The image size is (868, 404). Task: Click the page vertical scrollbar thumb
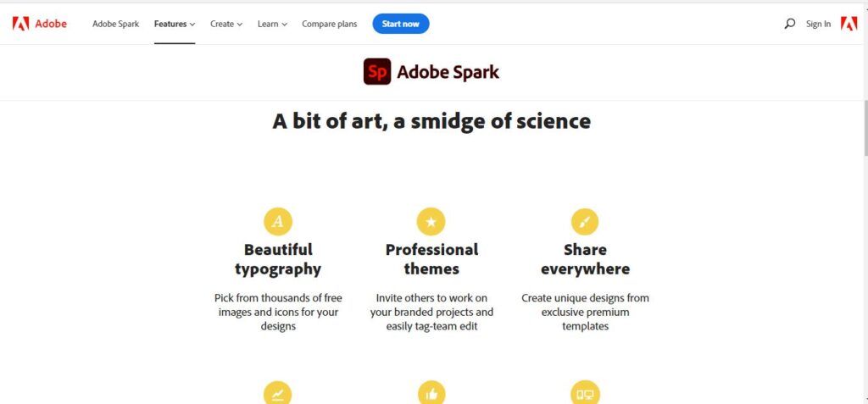pyautogui.click(x=865, y=129)
